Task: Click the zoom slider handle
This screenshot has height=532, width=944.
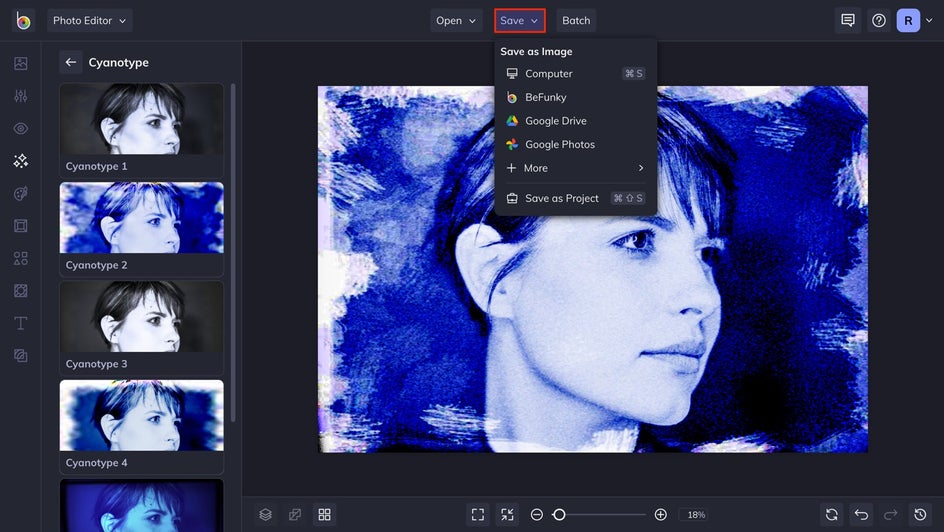Action: point(559,514)
